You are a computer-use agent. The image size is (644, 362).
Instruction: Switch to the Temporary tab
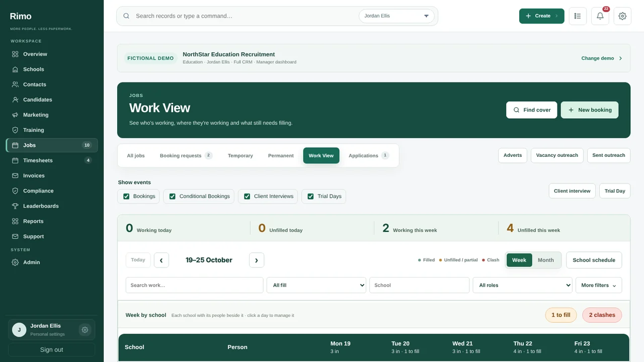pyautogui.click(x=240, y=156)
